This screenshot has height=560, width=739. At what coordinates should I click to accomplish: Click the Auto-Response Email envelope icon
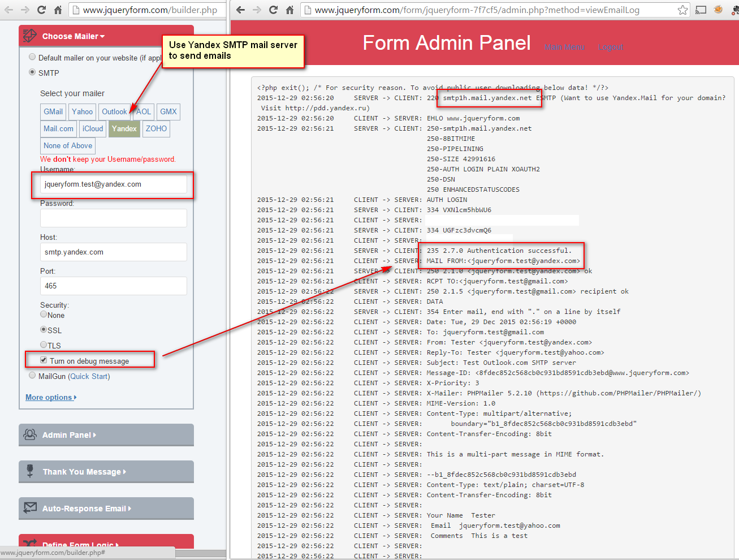30,508
